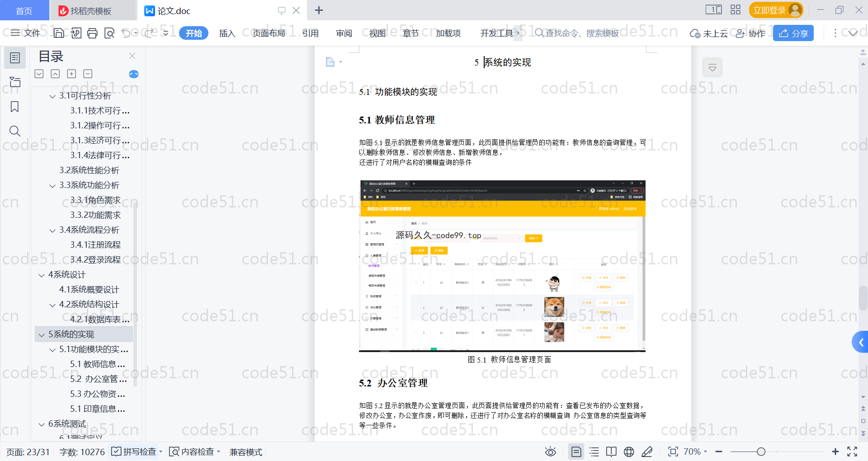Screen dimensions: 868x461
Task: Open the outline panel icon in sidebar
Action: coord(15,58)
